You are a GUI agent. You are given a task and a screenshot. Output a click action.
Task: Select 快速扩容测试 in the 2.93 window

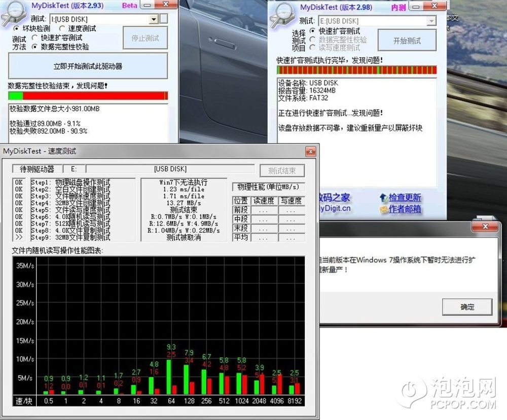click(x=34, y=38)
